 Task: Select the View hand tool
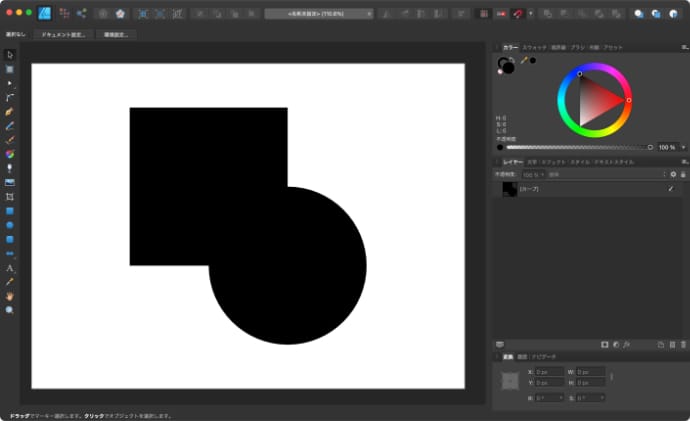(x=10, y=296)
